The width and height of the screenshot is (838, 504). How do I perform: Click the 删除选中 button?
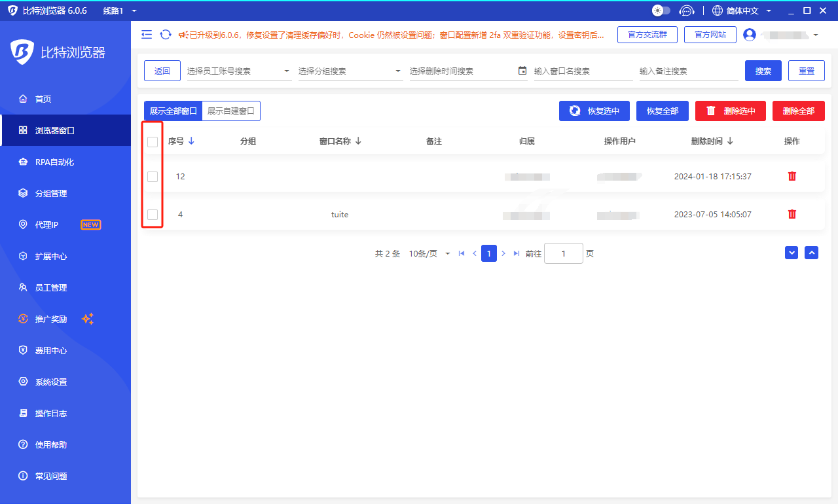pyautogui.click(x=731, y=111)
